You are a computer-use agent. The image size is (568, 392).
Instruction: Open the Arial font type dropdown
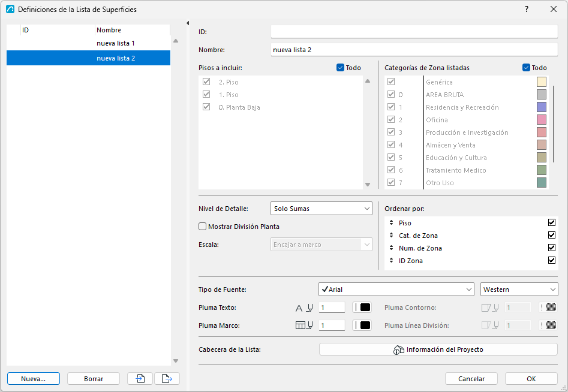(396, 290)
